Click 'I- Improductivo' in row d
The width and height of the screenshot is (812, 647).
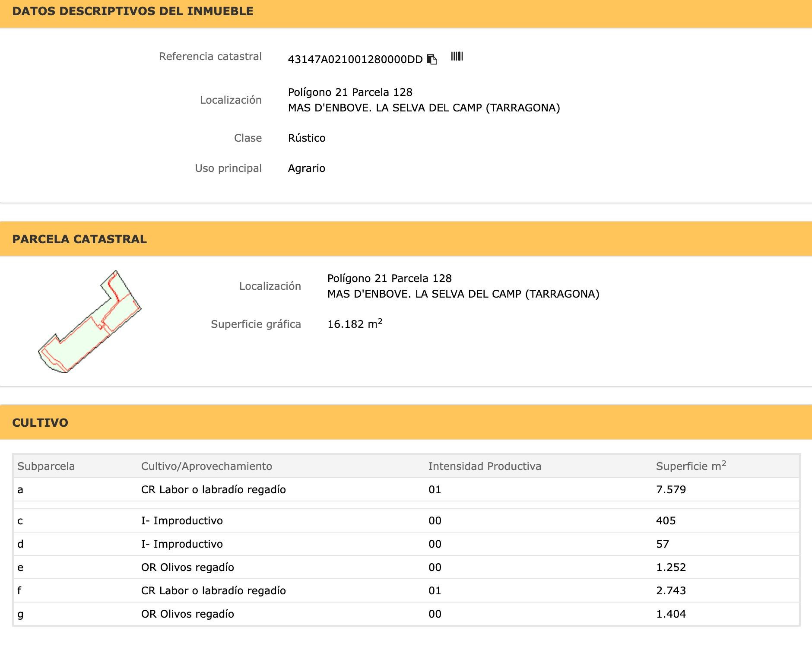point(182,544)
